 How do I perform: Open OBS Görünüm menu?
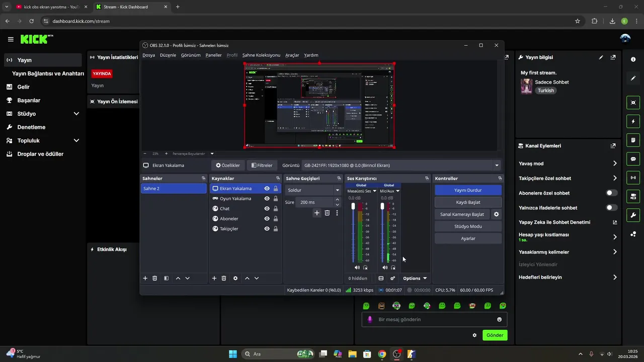(191, 55)
